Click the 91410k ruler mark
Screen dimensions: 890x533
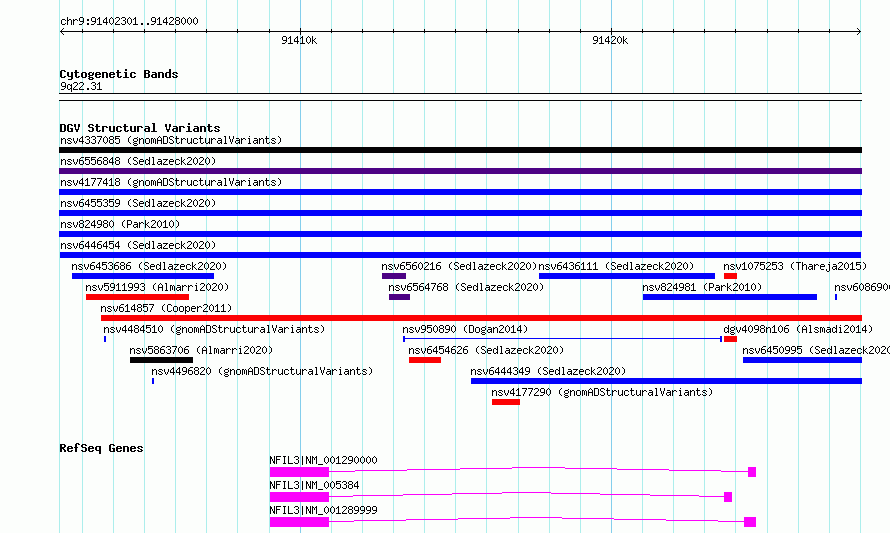pyautogui.click(x=299, y=40)
